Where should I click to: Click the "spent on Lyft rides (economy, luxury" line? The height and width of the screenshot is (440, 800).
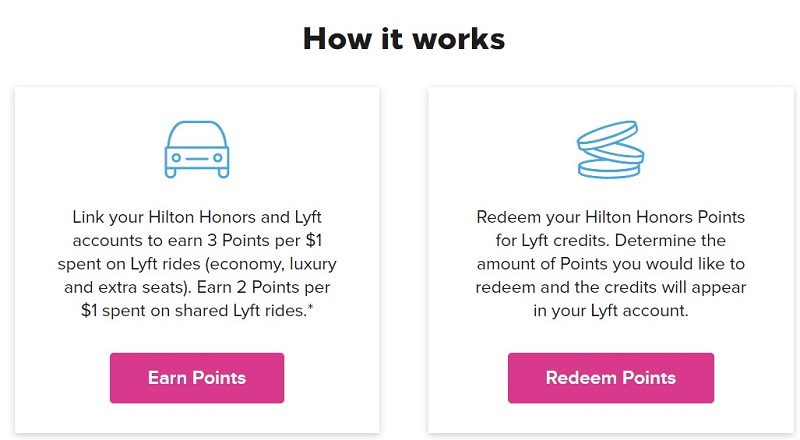197,264
